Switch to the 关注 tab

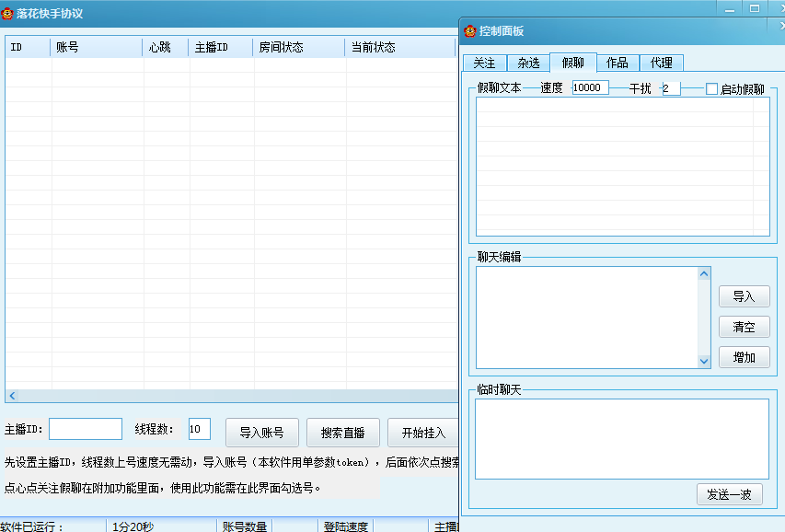tap(484, 64)
